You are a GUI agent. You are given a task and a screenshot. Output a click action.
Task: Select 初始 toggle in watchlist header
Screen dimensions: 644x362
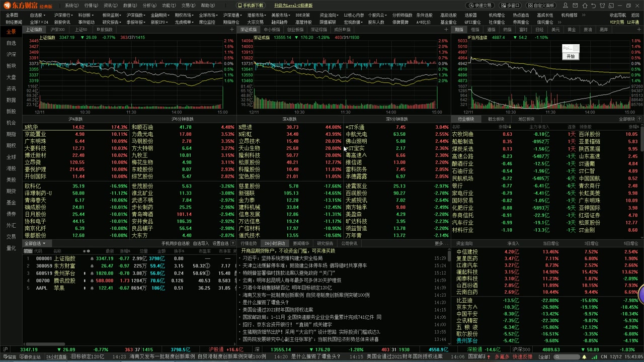tap(28, 251)
